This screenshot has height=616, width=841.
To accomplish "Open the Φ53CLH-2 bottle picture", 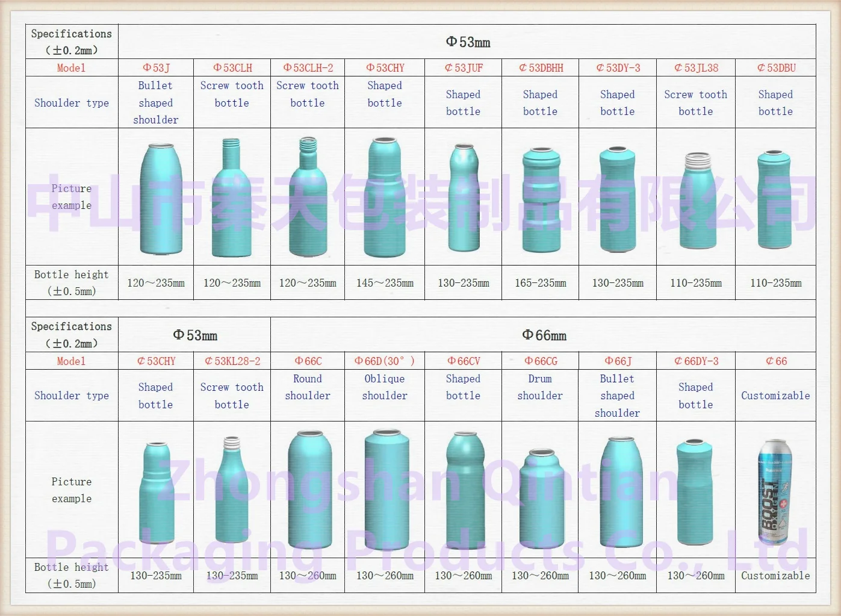I will click(308, 196).
